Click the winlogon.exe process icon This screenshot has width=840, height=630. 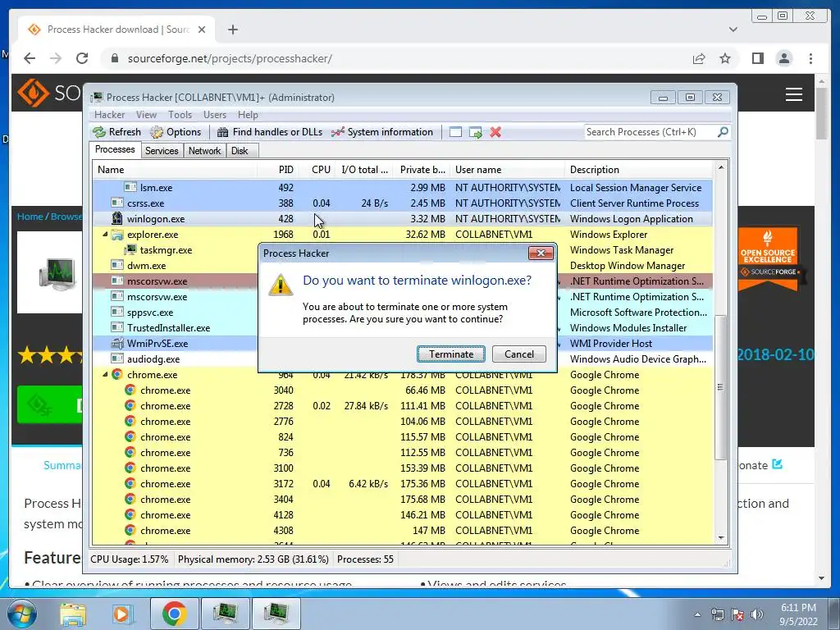click(x=116, y=218)
